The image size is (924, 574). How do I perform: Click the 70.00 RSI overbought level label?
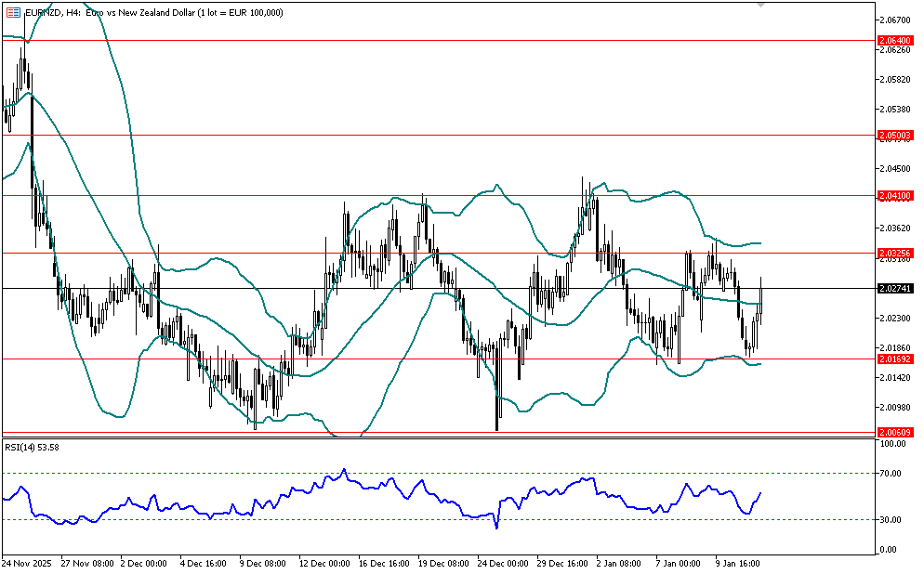click(x=892, y=474)
